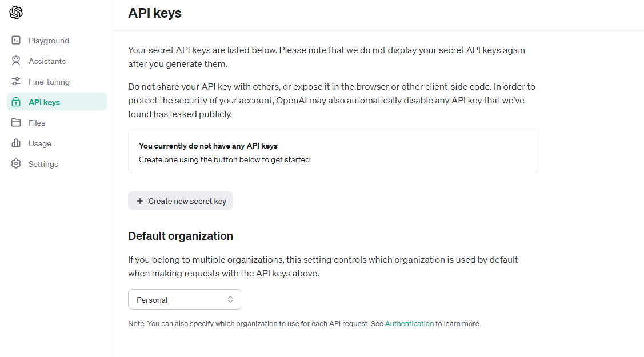Click the plus icon for new key
The image size is (644, 357).
point(140,201)
